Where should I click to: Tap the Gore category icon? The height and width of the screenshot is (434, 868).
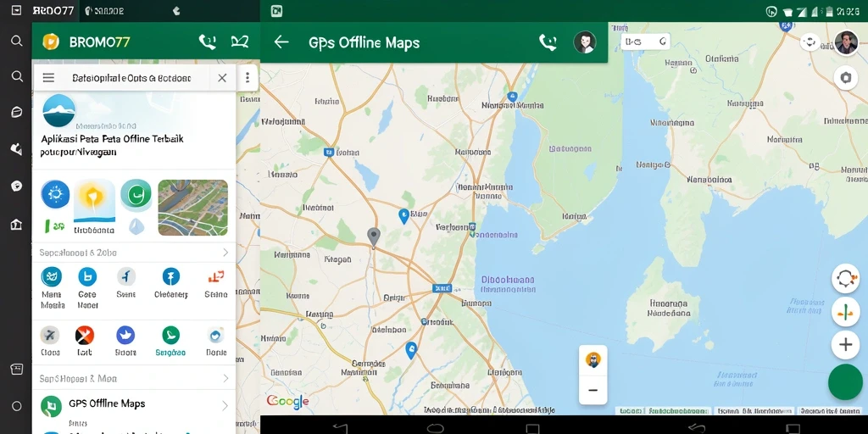pyautogui.click(x=87, y=276)
